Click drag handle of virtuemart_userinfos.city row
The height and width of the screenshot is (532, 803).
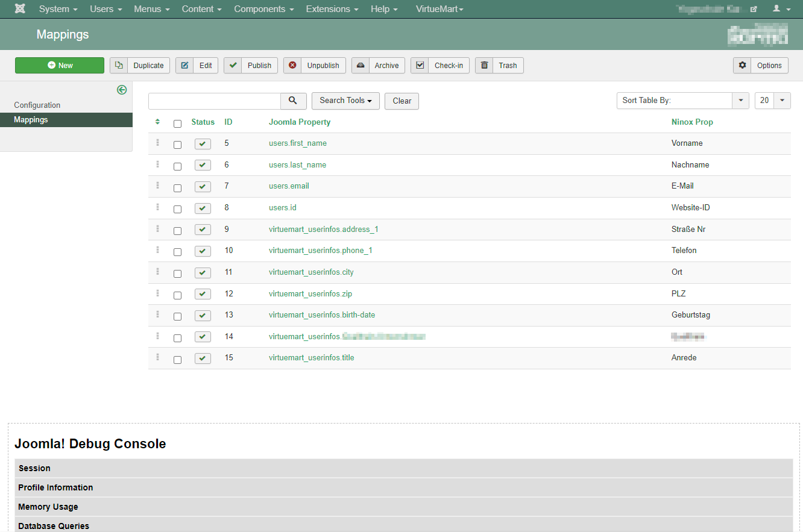157,272
